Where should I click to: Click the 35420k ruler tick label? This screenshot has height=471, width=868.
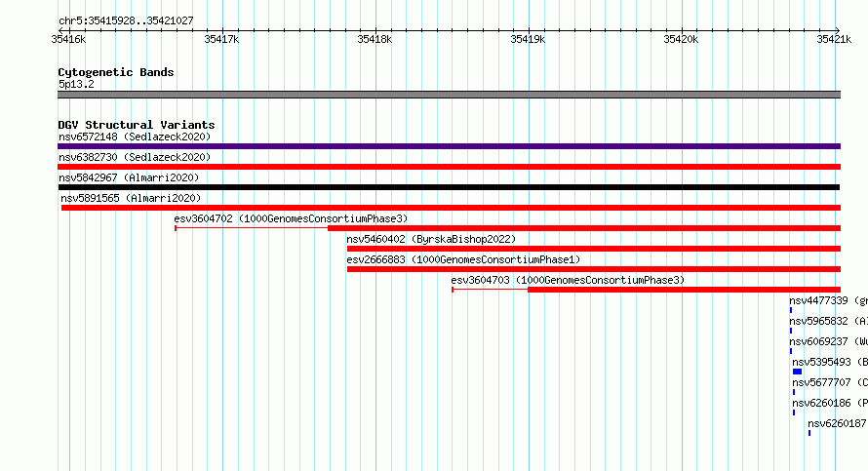[681, 39]
